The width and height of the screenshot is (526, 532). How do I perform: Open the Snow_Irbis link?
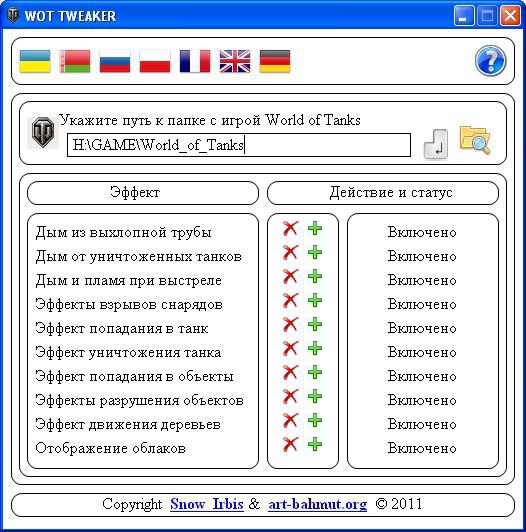pyautogui.click(x=207, y=504)
